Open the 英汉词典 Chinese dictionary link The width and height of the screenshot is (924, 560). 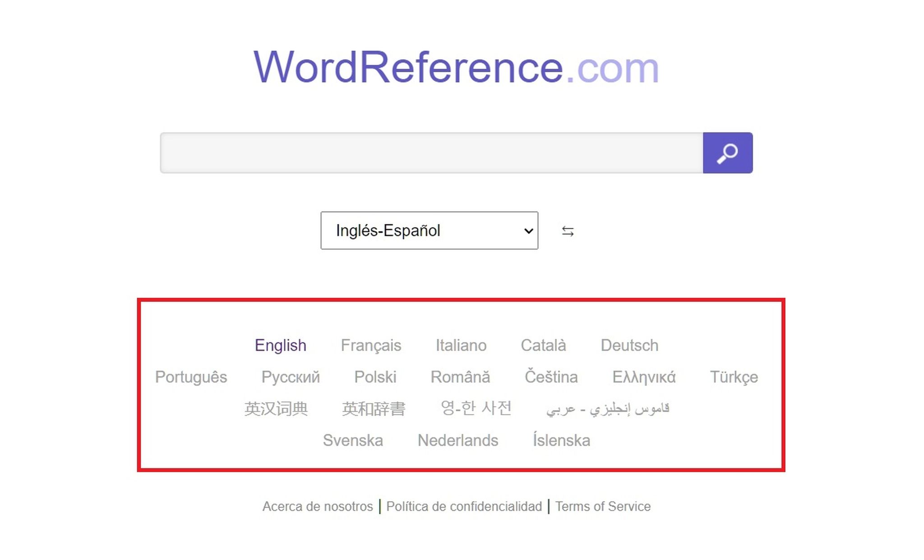276,408
